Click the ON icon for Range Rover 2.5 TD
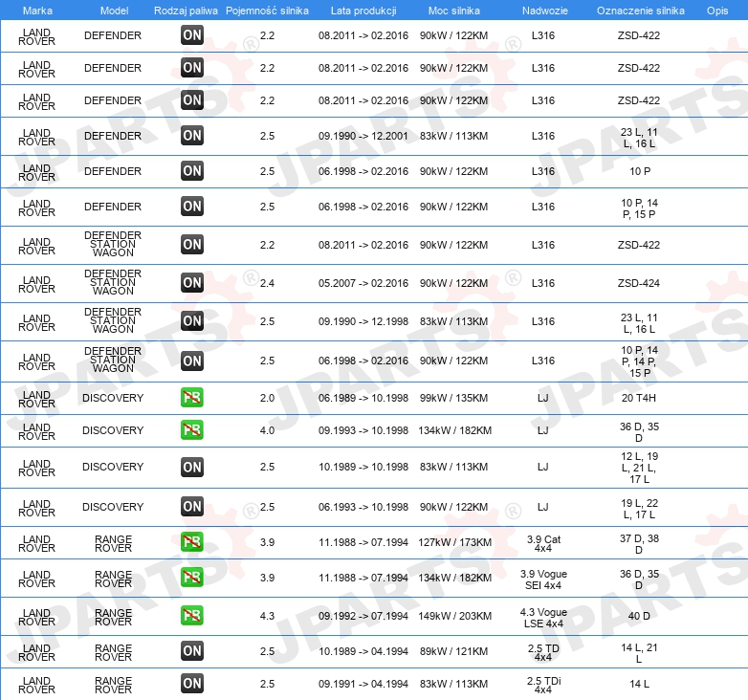This screenshot has width=748, height=700. point(192,651)
